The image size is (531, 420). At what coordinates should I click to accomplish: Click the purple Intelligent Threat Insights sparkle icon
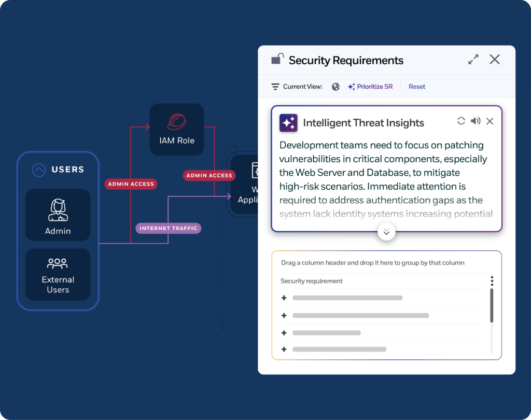tap(288, 123)
